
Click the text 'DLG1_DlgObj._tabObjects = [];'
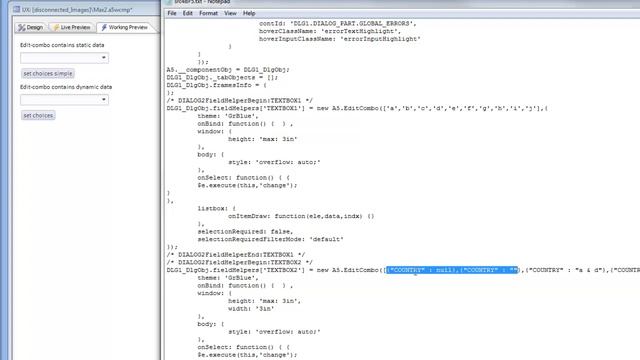pos(222,77)
